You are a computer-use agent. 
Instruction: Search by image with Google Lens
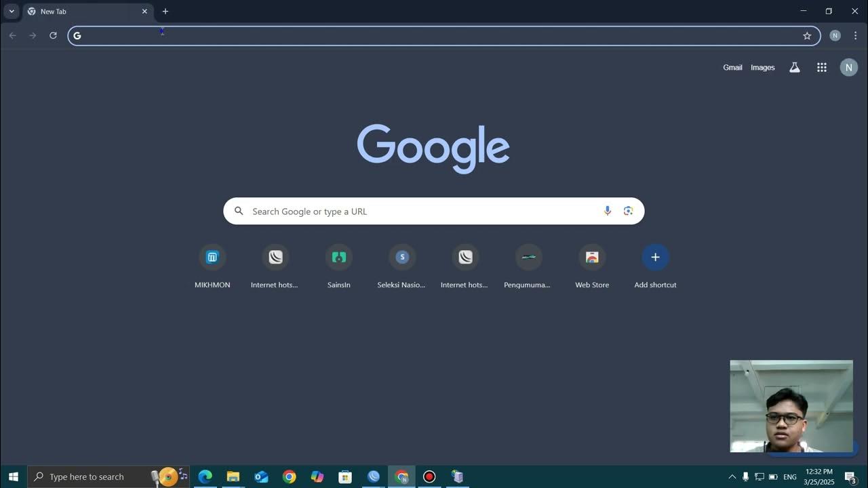click(x=629, y=211)
